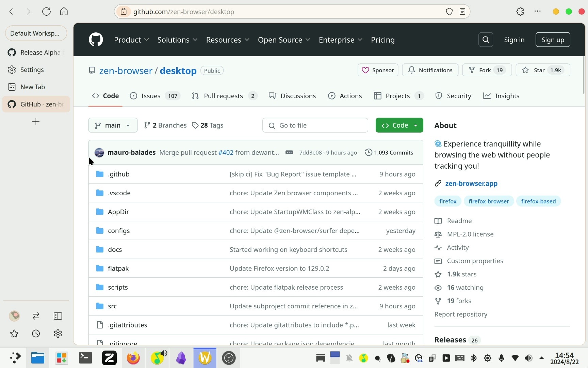Expand the Solutions menu
This screenshot has width=588, height=368.
click(177, 40)
